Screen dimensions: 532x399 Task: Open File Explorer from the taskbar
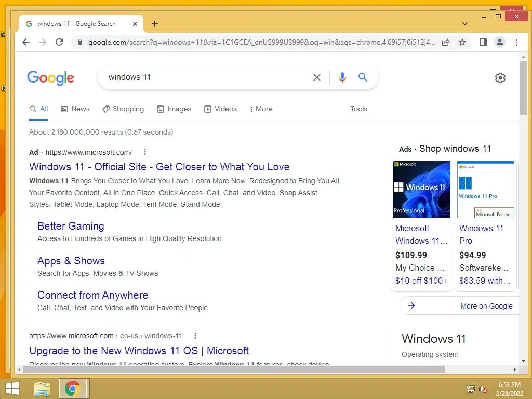(x=42, y=389)
